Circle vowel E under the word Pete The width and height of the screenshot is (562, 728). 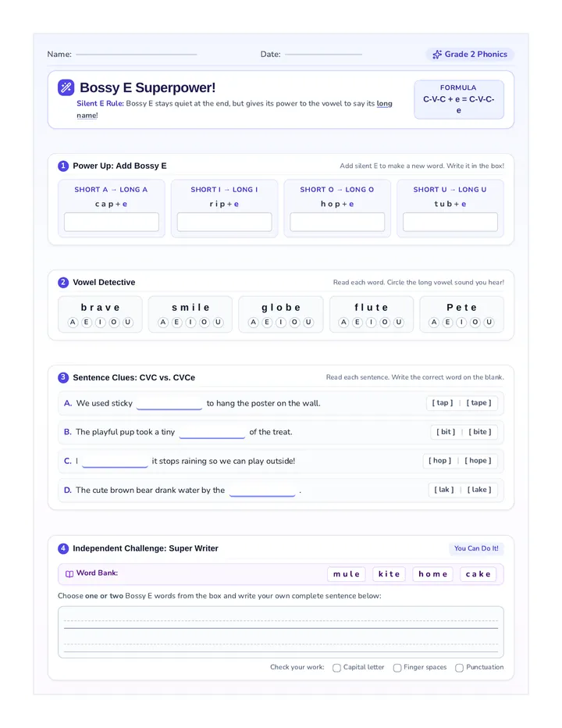(447, 323)
